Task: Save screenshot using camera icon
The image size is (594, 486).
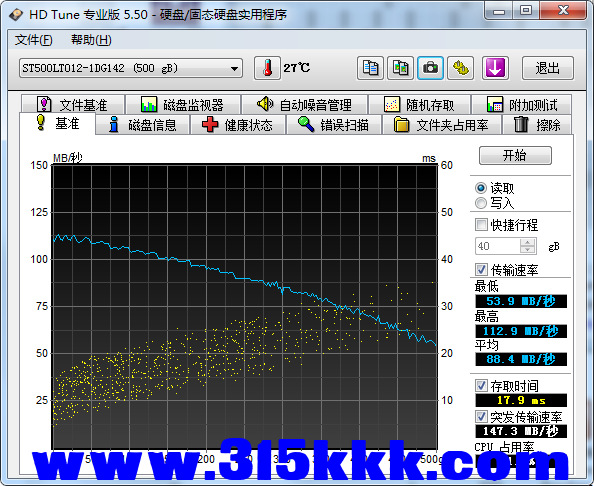Action: coord(430,68)
